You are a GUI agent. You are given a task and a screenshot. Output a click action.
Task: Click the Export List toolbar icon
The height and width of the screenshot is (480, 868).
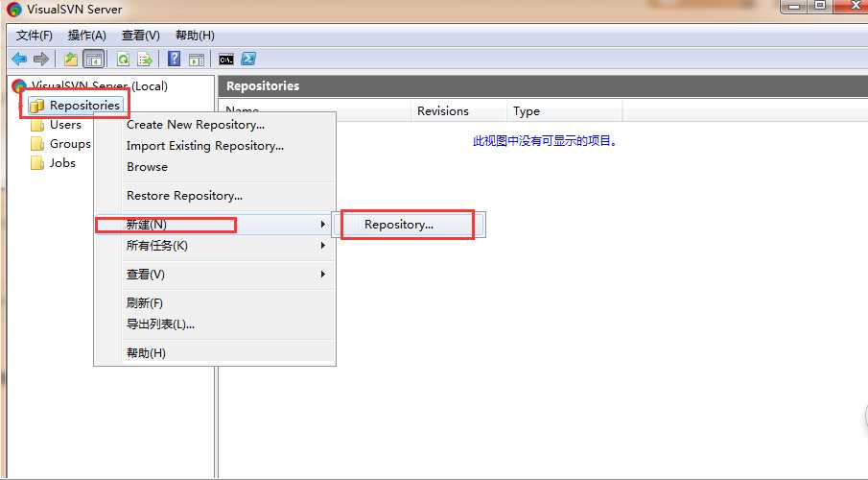point(145,59)
